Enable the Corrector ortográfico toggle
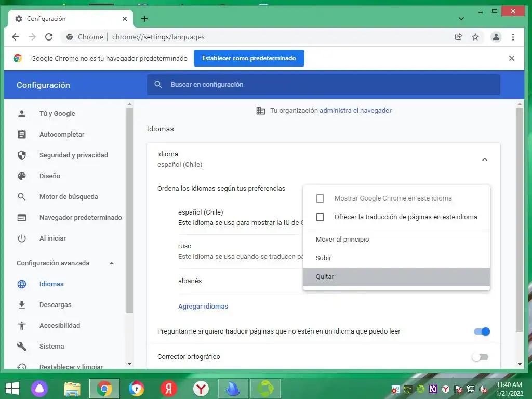 pyautogui.click(x=481, y=357)
